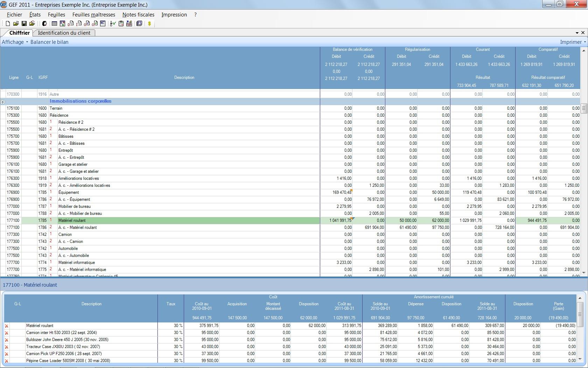Collapse the Immobilisations corporelles section
This screenshot has height=368, width=588.
(x=2, y=101)
